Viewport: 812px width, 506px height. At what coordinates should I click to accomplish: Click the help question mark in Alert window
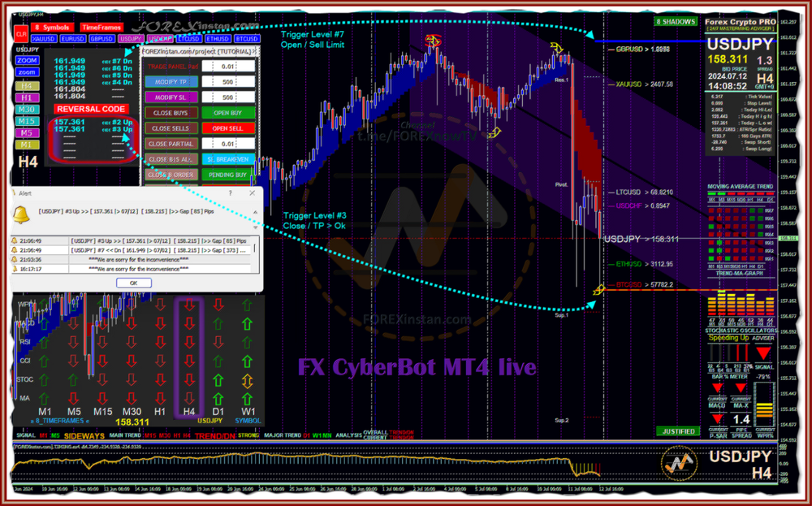point(231,193)
